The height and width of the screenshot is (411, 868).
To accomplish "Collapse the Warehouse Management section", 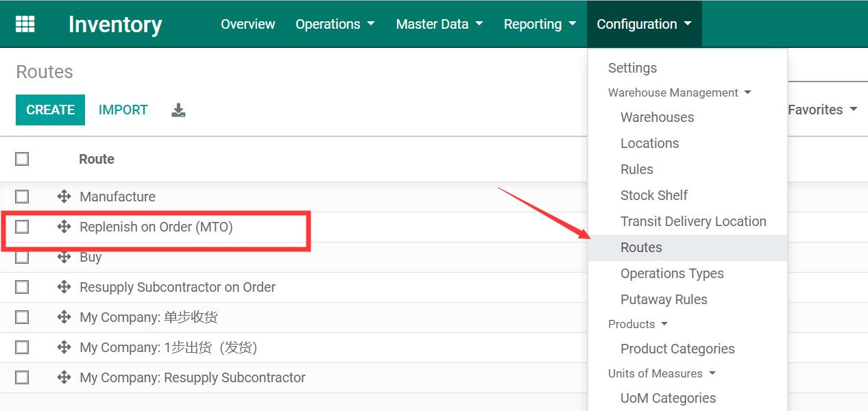I will tap(679, 92).
